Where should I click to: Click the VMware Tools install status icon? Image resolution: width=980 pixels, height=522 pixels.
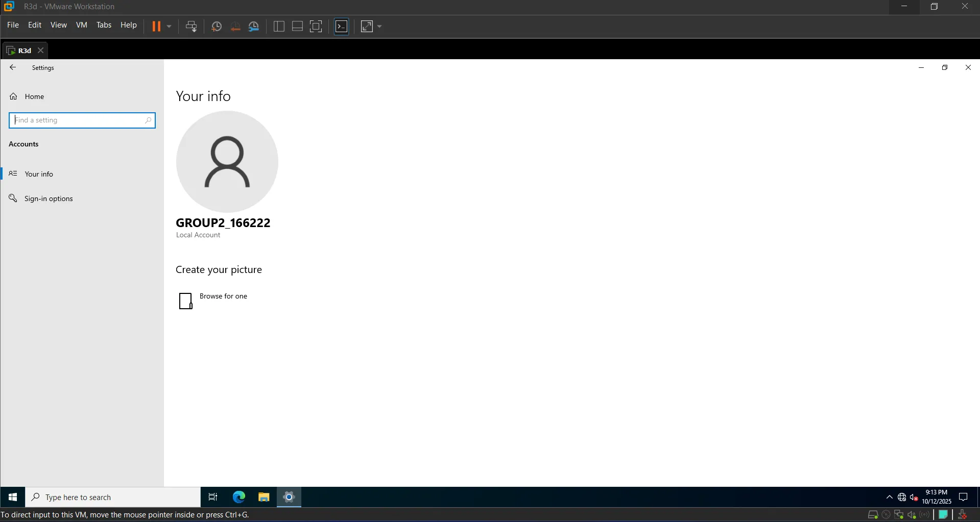tap(963, 515)
